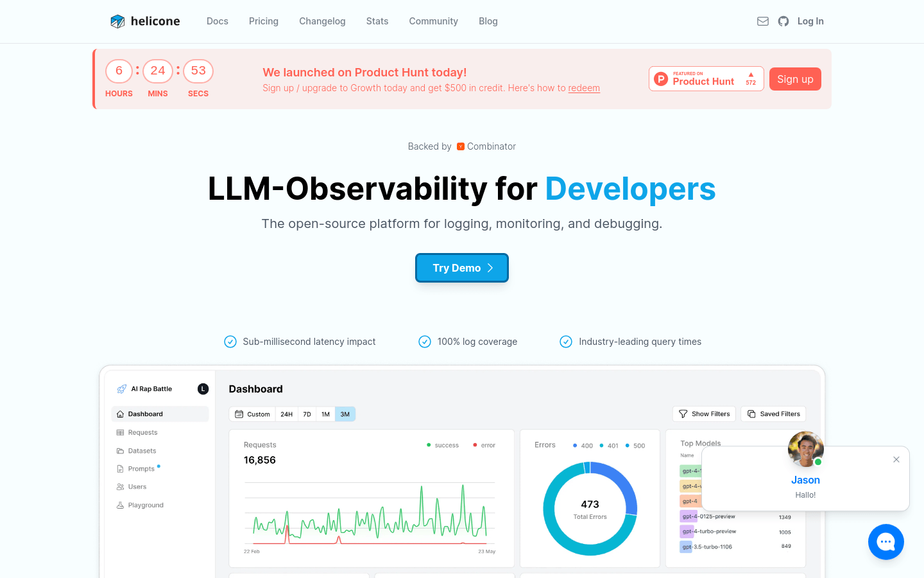
Task: Click the Helicone logo icon
Action: coord(117,21)
